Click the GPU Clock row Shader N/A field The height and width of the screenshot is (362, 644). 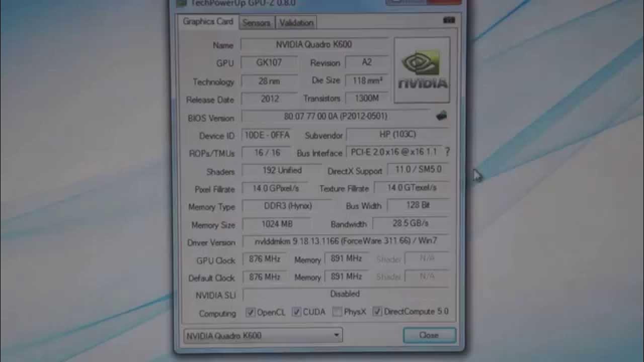[x=427, y=258]
